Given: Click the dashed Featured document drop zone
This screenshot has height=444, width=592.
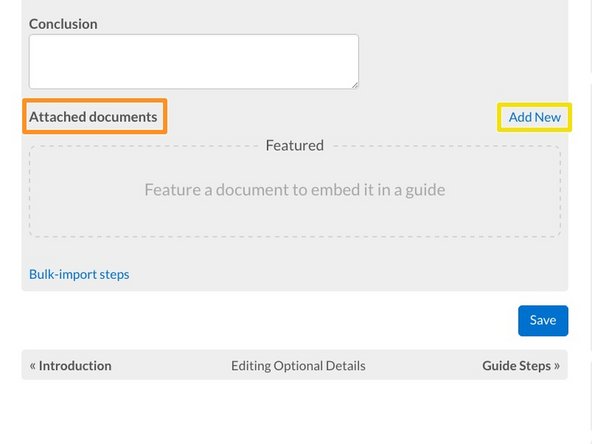Looking at the screenshot, I should (x=295, y=191).
